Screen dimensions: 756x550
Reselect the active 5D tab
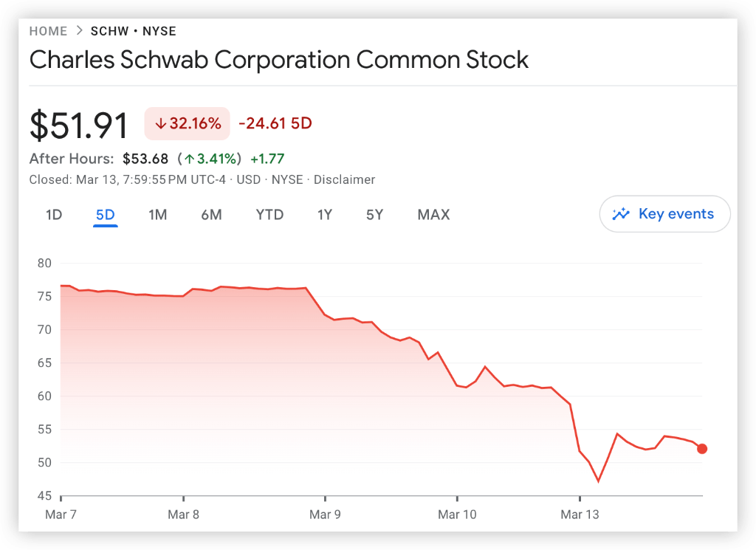[105, 214]
